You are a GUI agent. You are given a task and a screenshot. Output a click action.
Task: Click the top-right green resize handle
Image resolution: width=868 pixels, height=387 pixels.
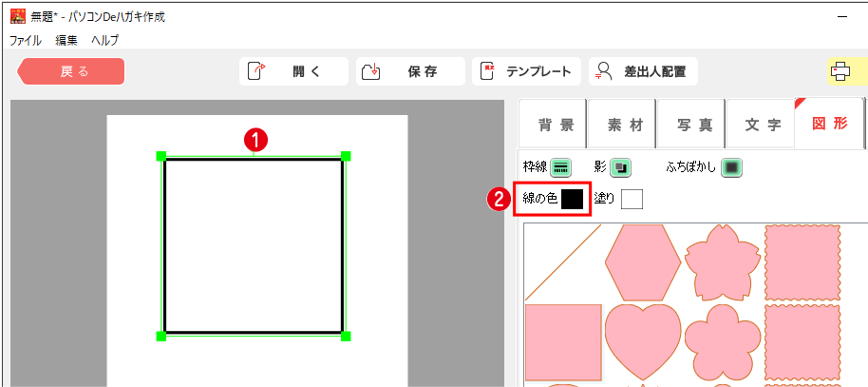tap(346, 156)
